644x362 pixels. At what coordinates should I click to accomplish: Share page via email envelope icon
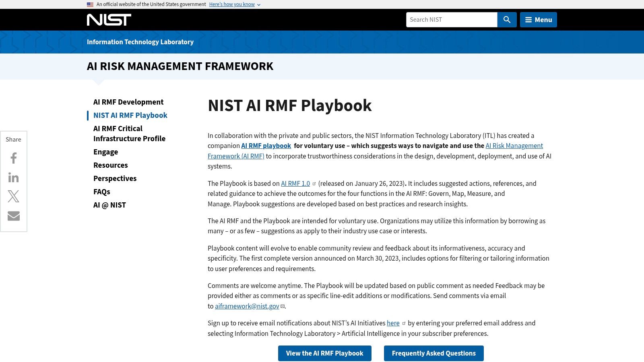(14, 216)
